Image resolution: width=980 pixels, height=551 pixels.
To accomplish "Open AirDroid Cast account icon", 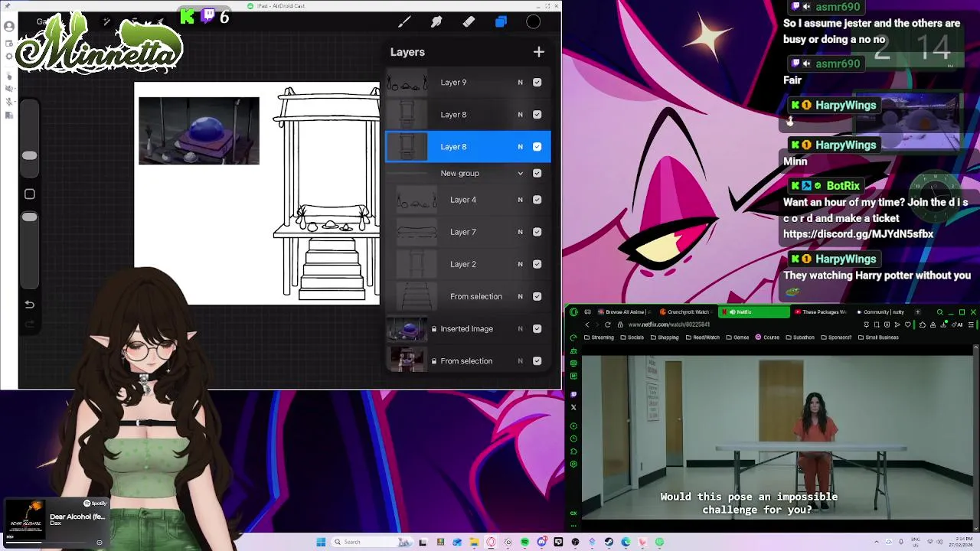I will (9, 27).
